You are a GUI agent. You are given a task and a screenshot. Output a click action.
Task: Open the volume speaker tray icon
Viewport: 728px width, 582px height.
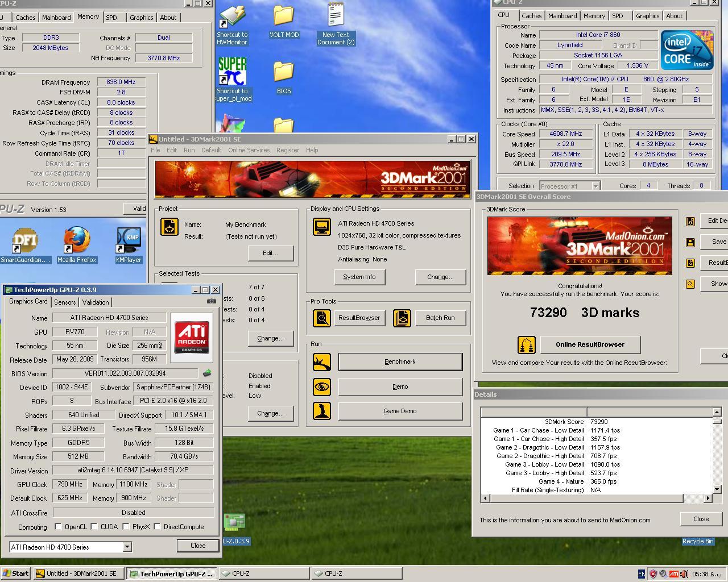click(x=684, y=574)
